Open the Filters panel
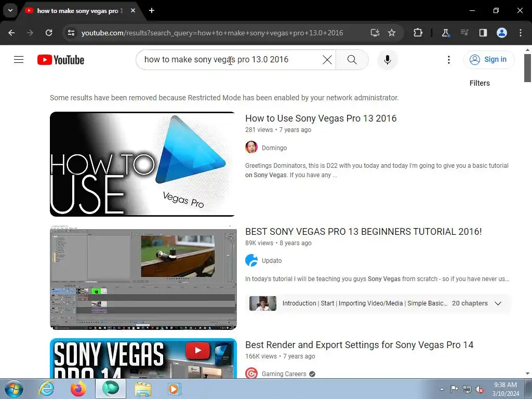Image resolution: width=532 pixels, height=399 pixels. pyautogui.click(x=480, y=83)
